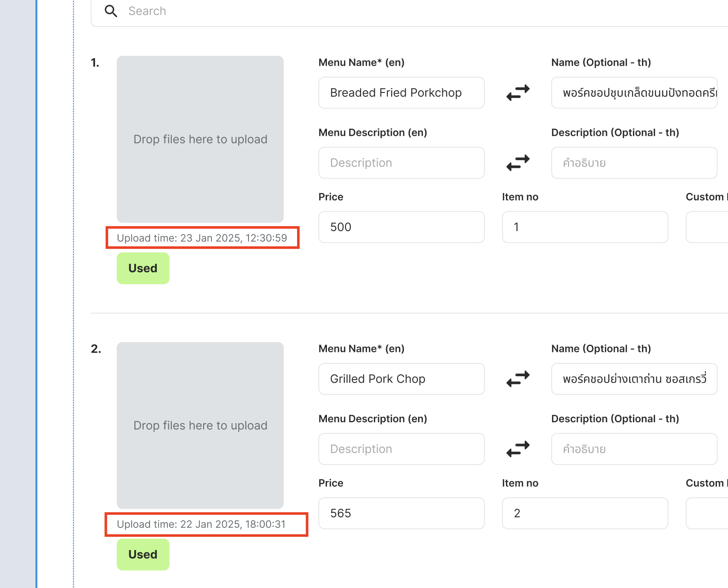
Task: Focus the Search field at top
Action: pos(384,11)
